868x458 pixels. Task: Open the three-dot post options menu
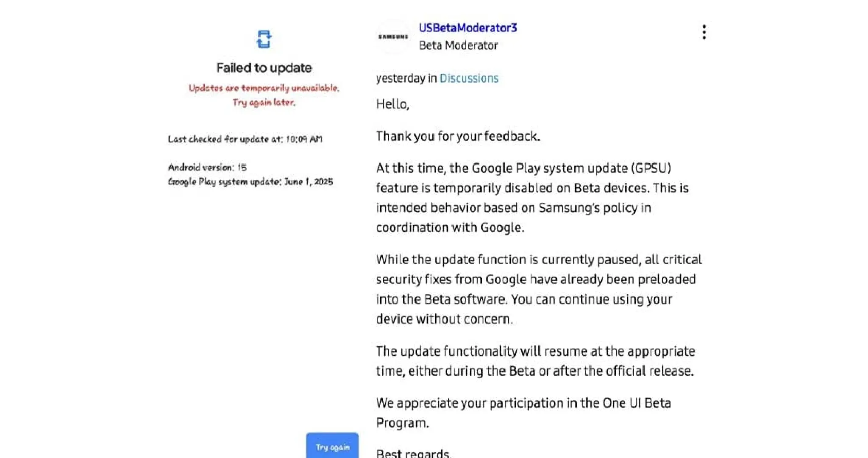[x=704, y=32]
